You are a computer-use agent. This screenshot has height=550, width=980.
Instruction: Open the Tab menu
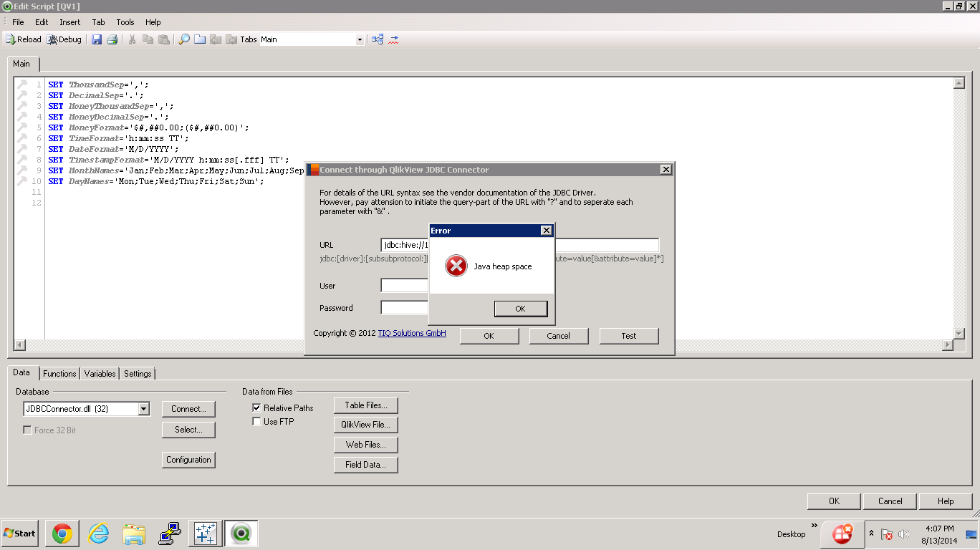coord(98,22)
